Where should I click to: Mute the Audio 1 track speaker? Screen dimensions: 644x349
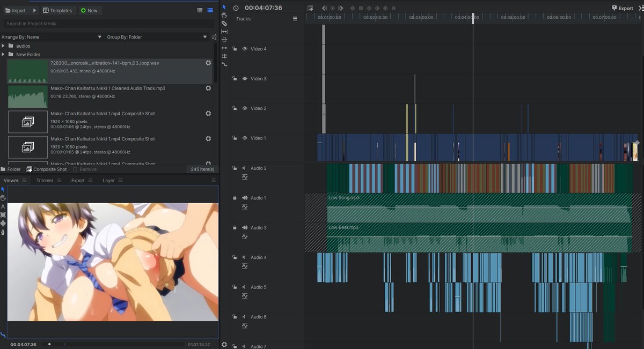[245, 198]
